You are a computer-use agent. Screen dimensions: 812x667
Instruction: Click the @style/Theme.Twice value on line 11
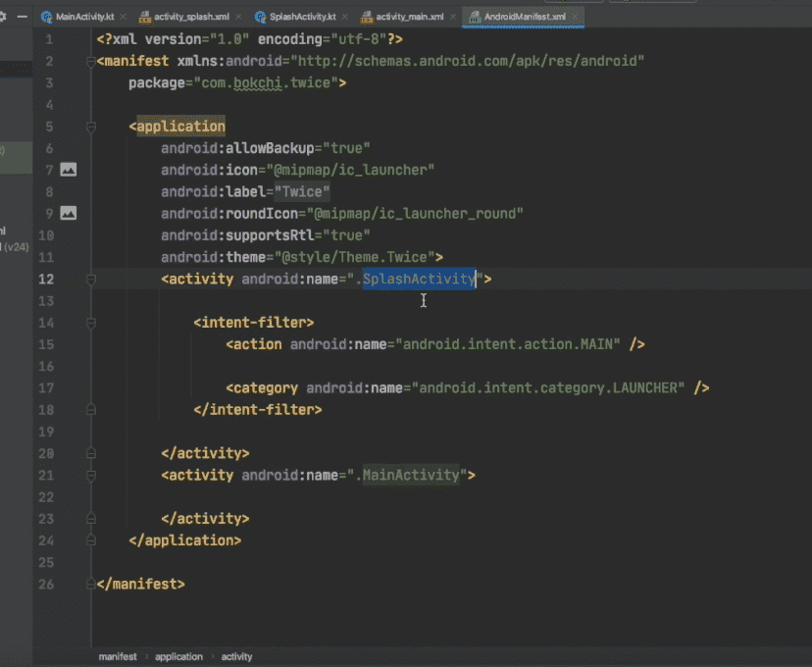[358, 257]
